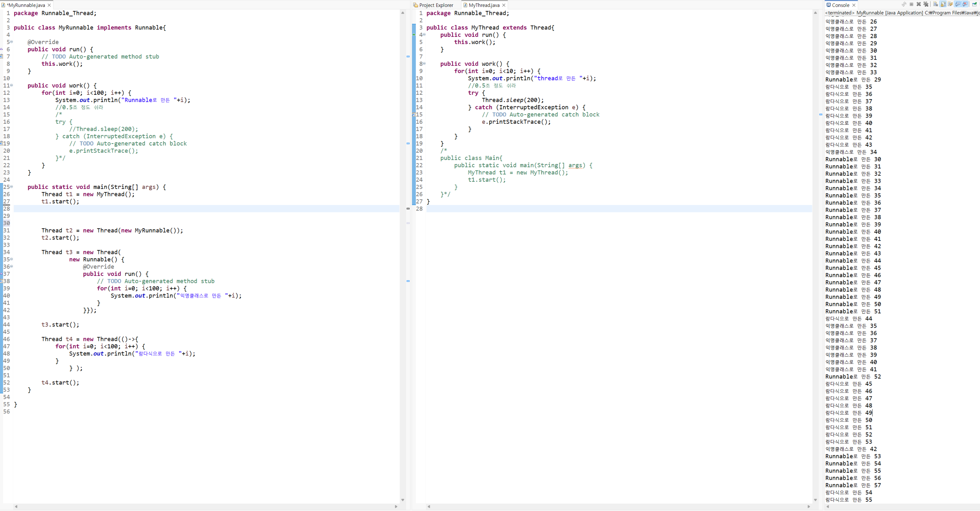This screenshot has width=980, height=511.
Task: Close the Console view tab
Action: tap(854, 5)
